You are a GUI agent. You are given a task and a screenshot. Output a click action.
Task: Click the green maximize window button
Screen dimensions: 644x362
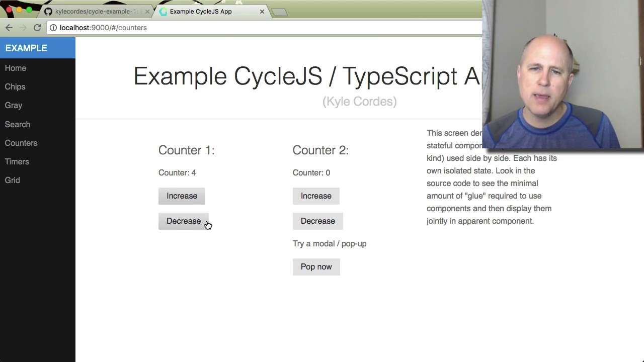(29, 10)
